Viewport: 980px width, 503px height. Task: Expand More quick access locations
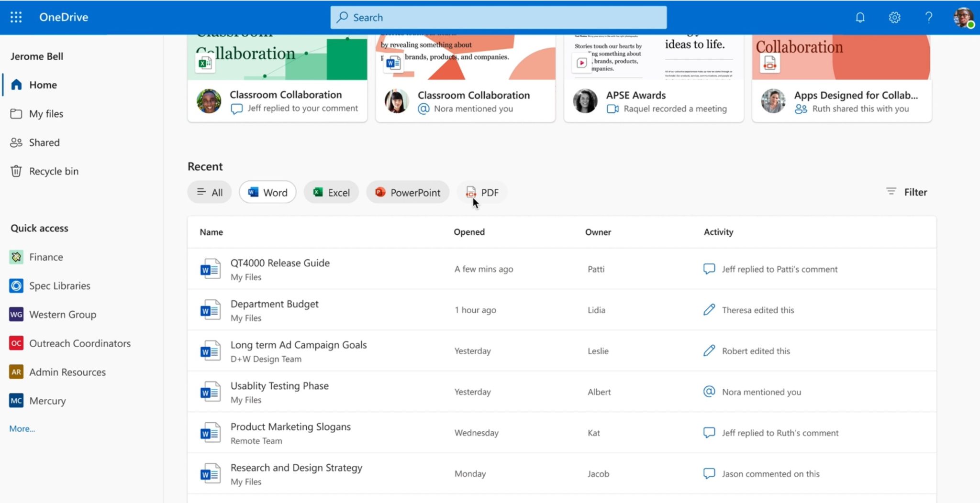[22, 428]
